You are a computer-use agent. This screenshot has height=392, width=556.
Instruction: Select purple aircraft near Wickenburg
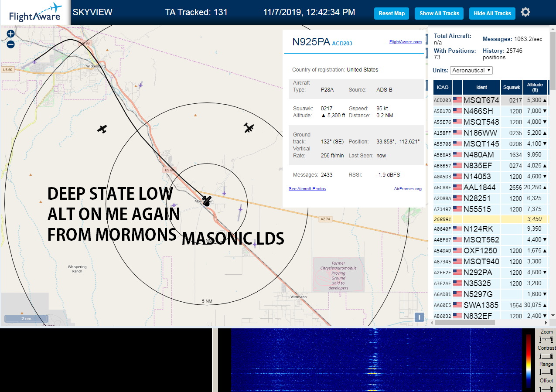[140, 85]
